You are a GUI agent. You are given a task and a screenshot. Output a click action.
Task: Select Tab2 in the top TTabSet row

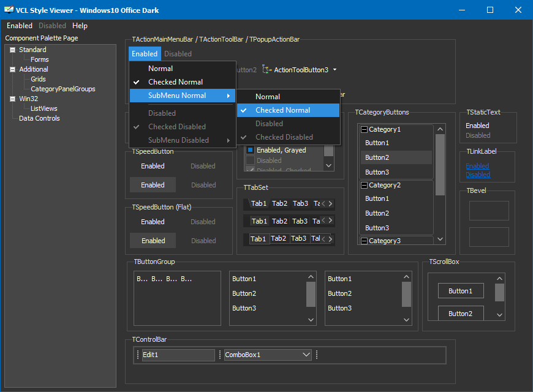pos(280,203)
